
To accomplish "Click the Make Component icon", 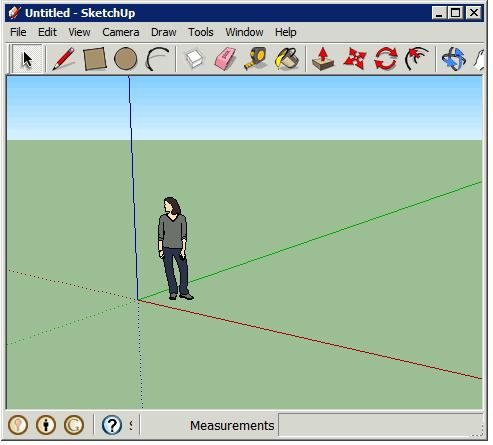I will (194, 59).
